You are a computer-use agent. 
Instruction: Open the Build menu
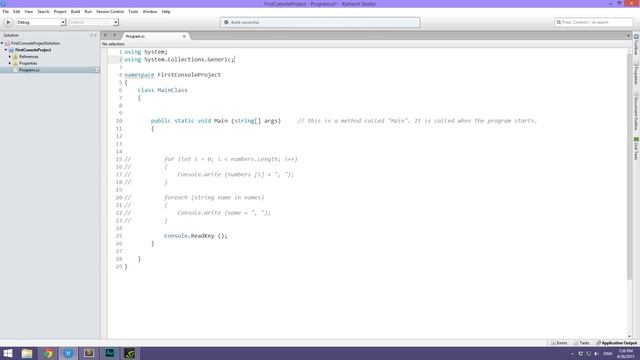[x=76, y=12]
